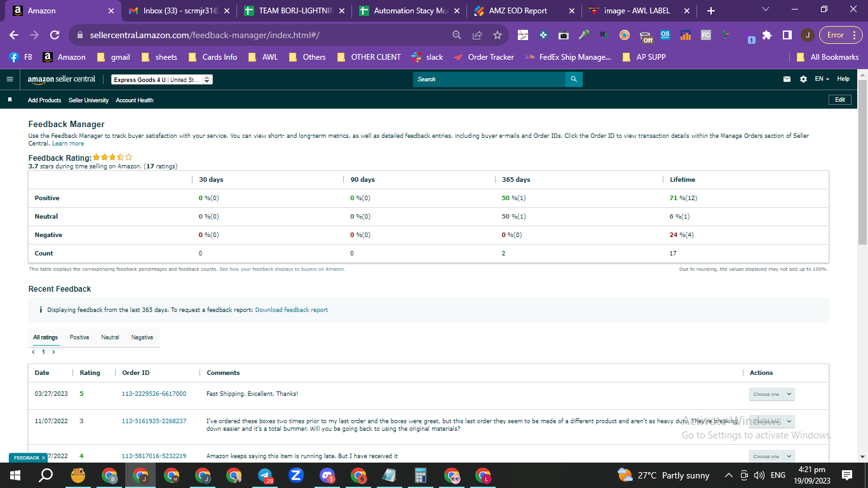This screenshot has height=488, width=868.
Task: Switch to the All ratings tab
Action: click(46, 337)
